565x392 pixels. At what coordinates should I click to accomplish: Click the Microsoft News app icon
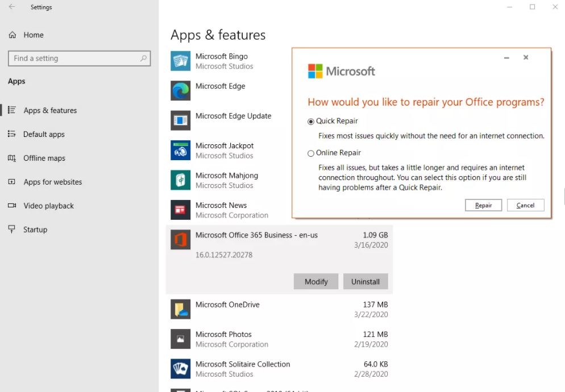point(180,210)
